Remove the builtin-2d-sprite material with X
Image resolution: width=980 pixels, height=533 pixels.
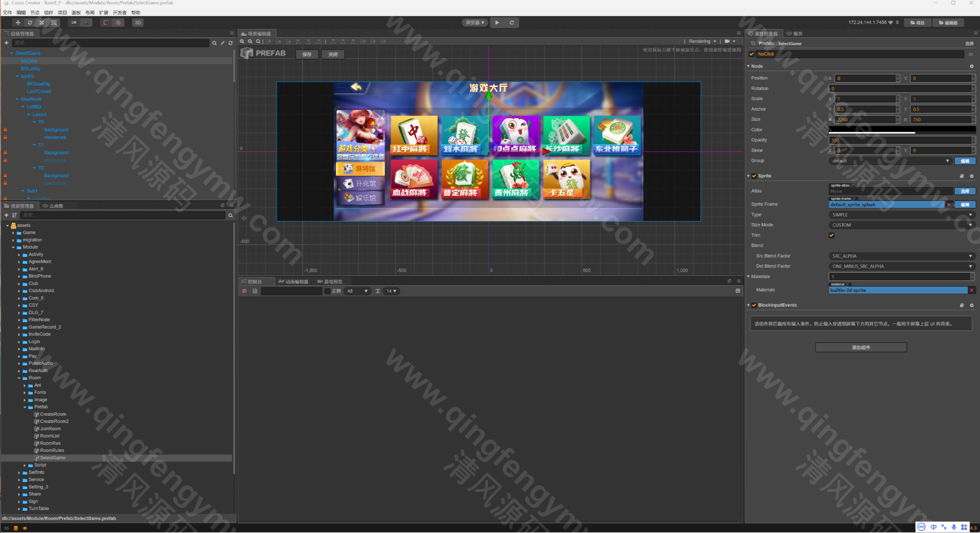(x=971, y=290)
